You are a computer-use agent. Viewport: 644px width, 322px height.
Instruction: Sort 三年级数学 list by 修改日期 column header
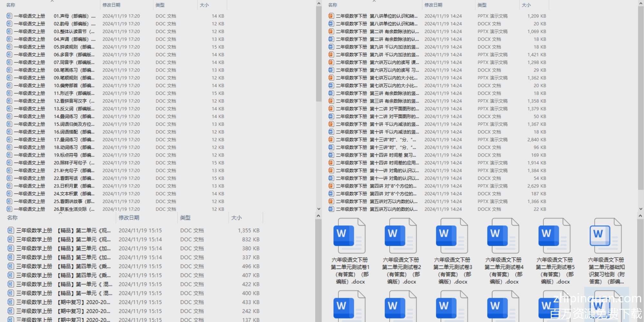point(129,218)
